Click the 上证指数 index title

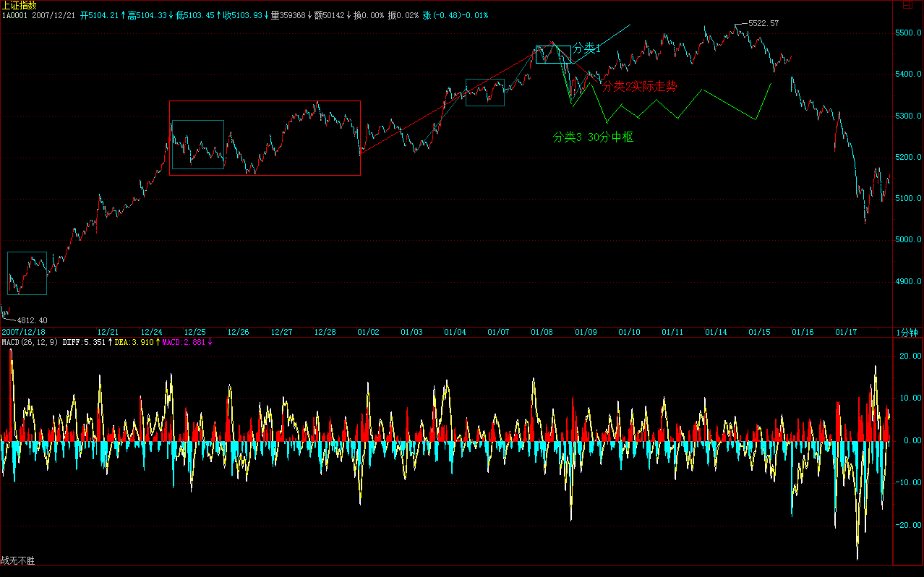pyautogui.click(x=19, y=5)
